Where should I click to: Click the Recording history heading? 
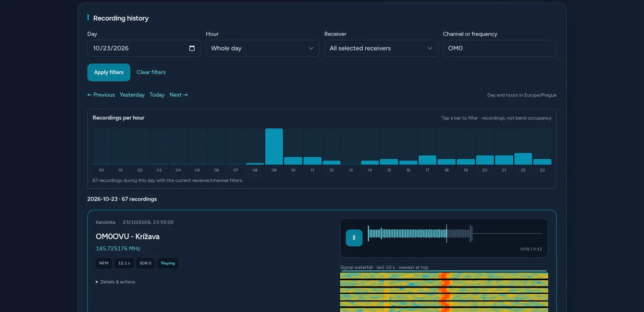pyautogui.click(x=121, y=18)
